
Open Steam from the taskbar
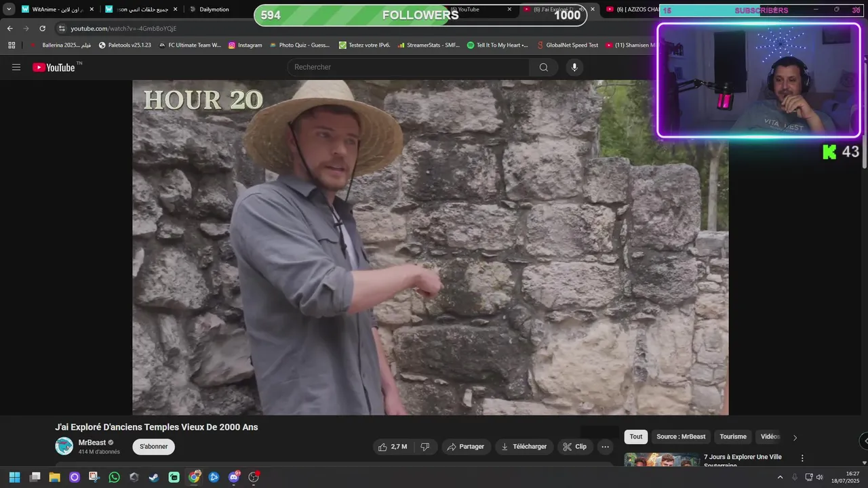(154, 477)
